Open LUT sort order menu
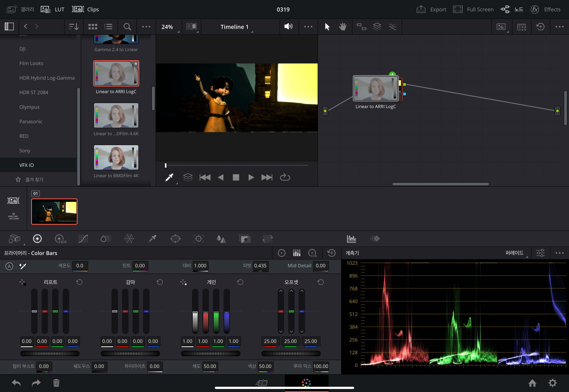 (x=74, y=26)
